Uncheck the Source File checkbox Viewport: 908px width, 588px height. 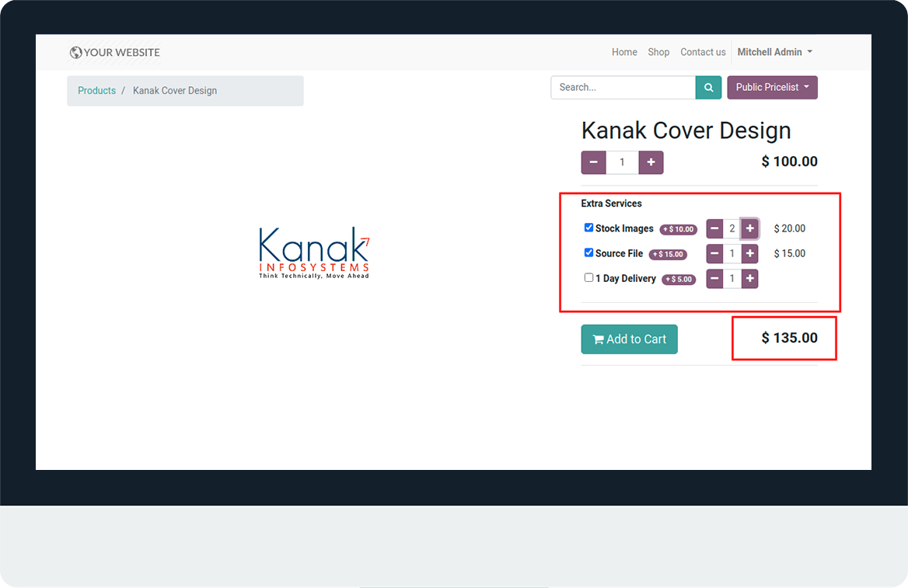(588, 252)
